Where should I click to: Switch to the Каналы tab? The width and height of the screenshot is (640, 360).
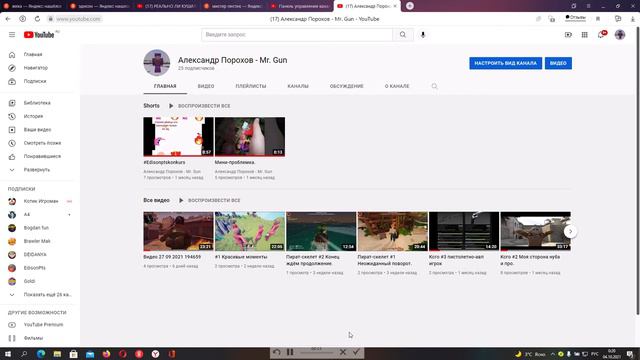(x=298, y=86)
